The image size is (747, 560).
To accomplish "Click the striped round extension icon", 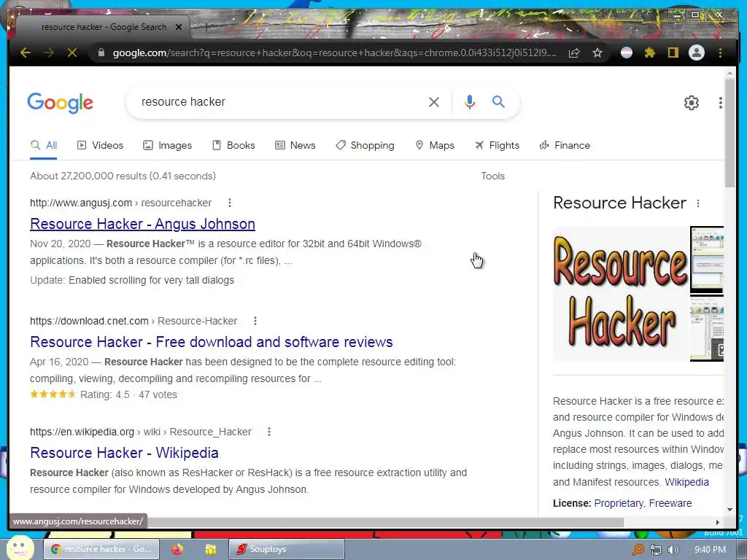I will click(627, 52).
